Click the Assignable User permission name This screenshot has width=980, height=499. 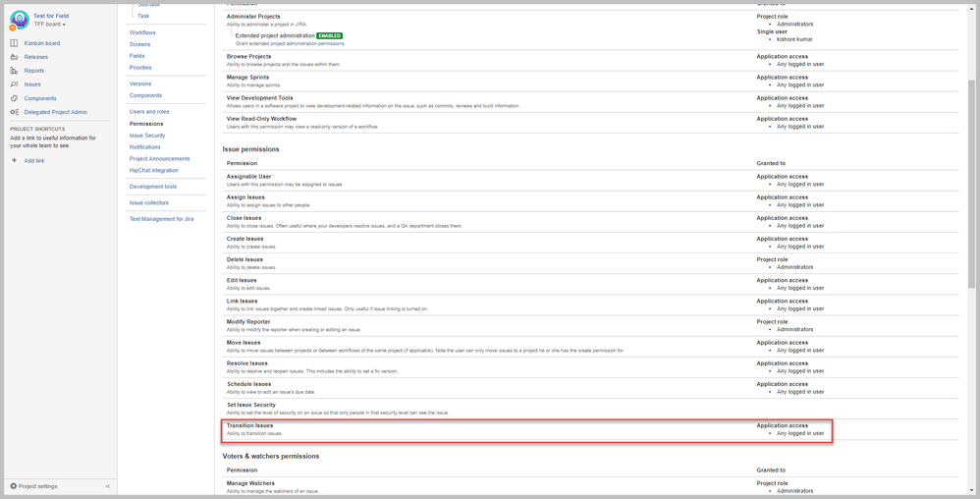248,177
